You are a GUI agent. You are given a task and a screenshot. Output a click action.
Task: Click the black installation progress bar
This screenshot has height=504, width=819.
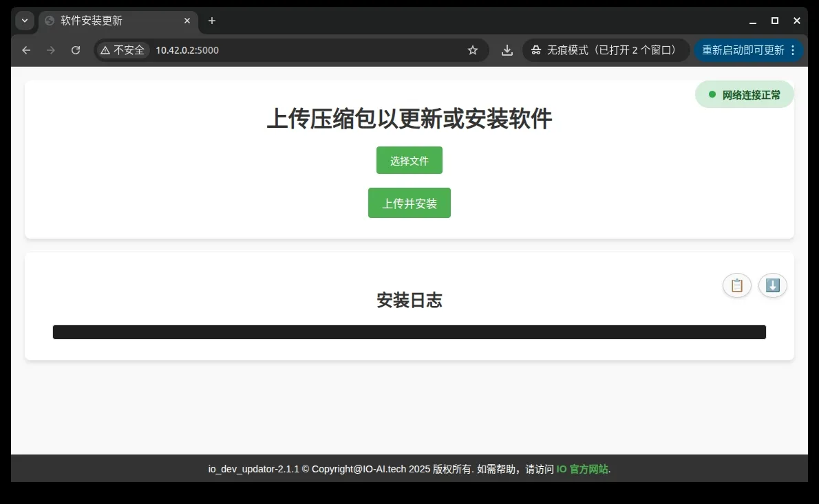[x=409, y=332]
